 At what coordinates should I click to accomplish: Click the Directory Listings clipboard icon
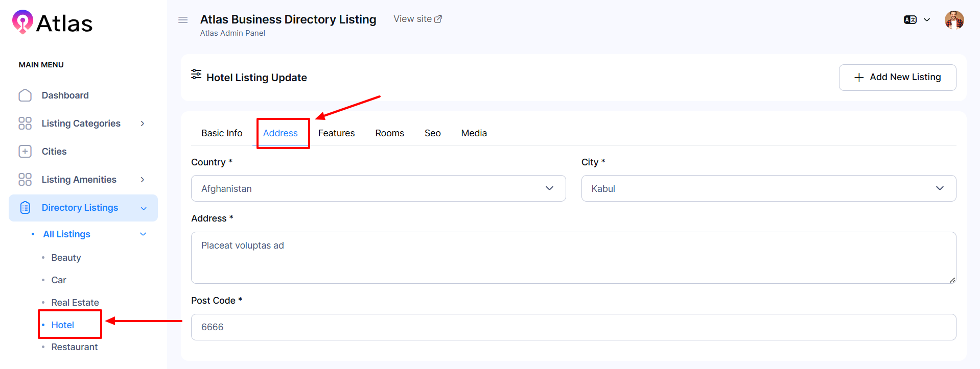tap(25, 208)
